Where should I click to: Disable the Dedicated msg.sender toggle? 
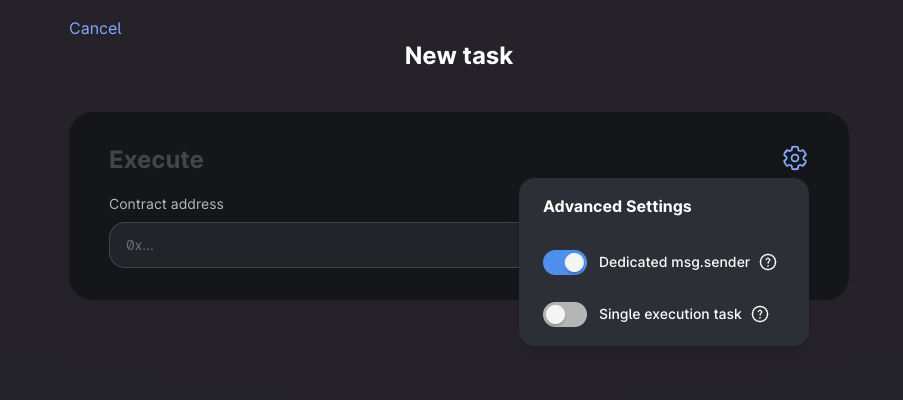coord(565,262)
